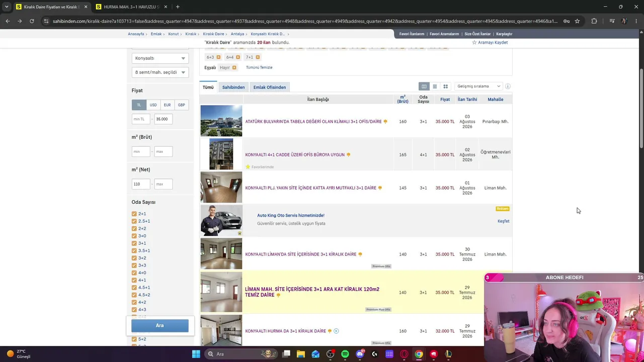Open the browser extensions puzzle icon
Viewport: 644px width, 362px height.
click(594, 21)
